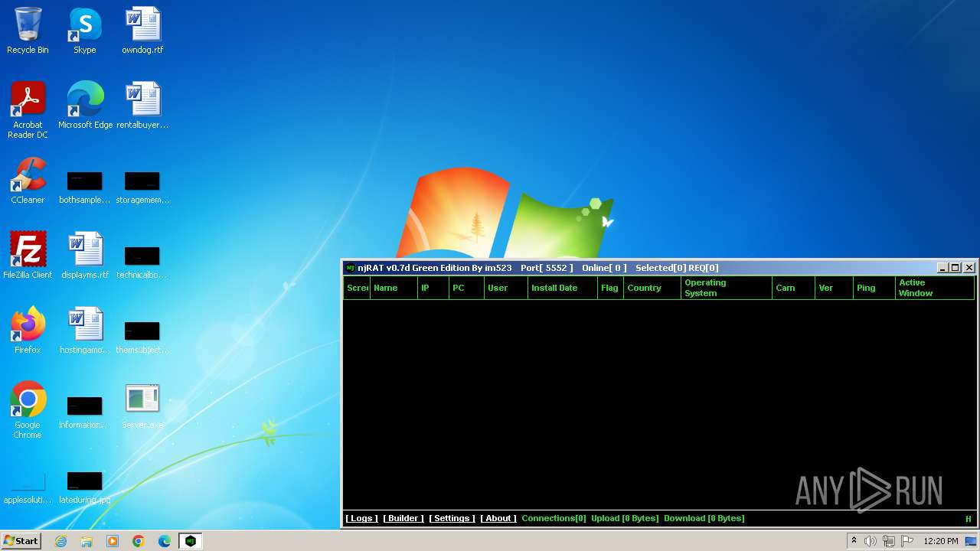Screen dimensions: 980x551
Task: Sort by Install Date column header
Action: pyautogui.click(x=563, y=288)
